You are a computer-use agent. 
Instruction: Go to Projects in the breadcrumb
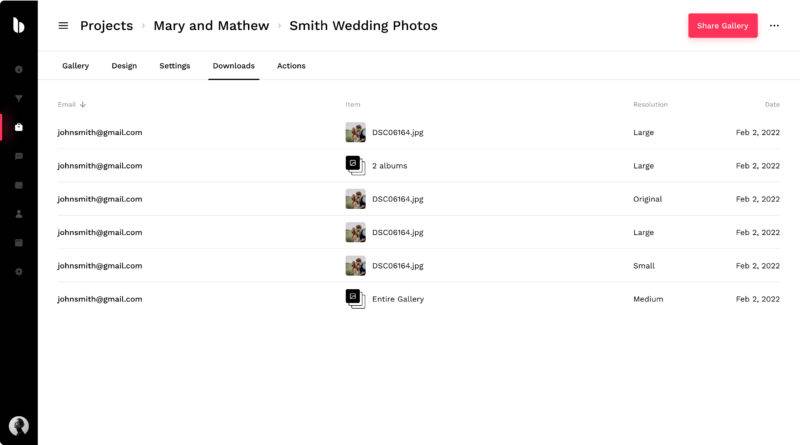107,26
